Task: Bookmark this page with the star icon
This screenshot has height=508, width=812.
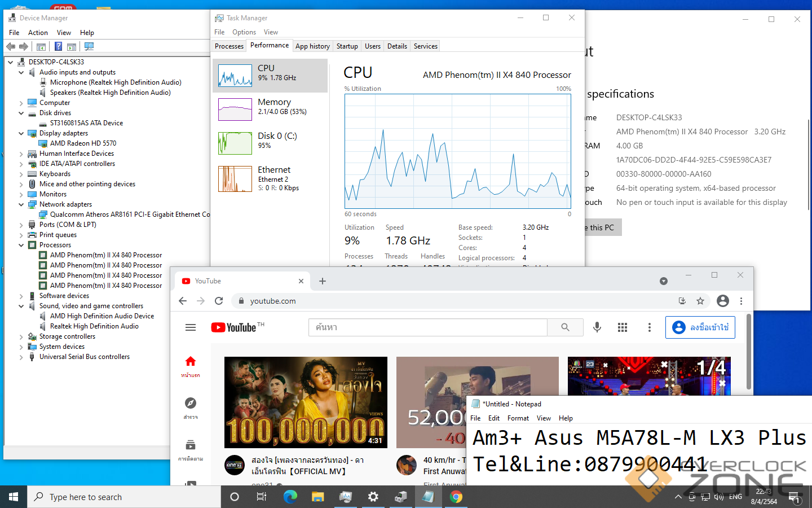Action: (700, 301)
